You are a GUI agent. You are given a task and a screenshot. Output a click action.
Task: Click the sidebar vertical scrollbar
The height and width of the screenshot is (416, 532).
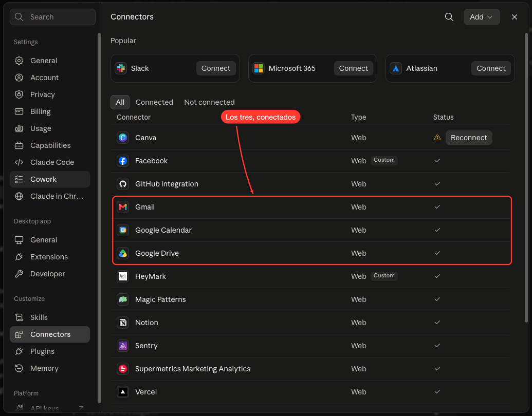coord(99,217)
